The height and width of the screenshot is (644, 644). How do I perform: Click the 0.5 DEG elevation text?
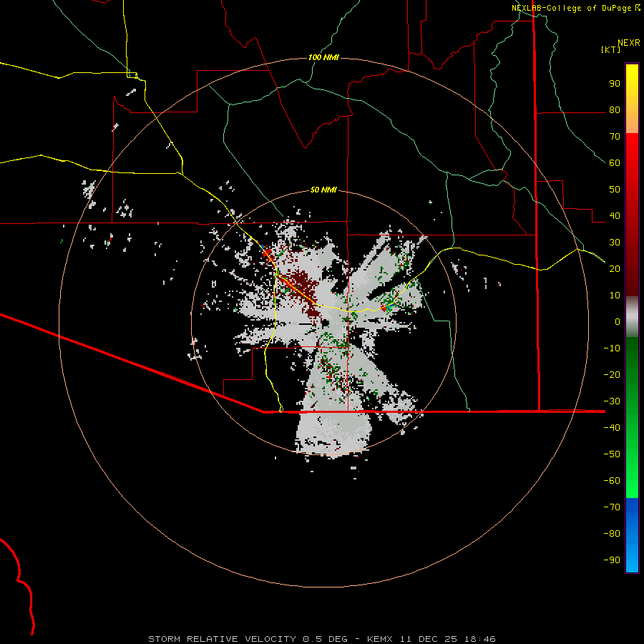pyautogui.click(x=325, y=639)
